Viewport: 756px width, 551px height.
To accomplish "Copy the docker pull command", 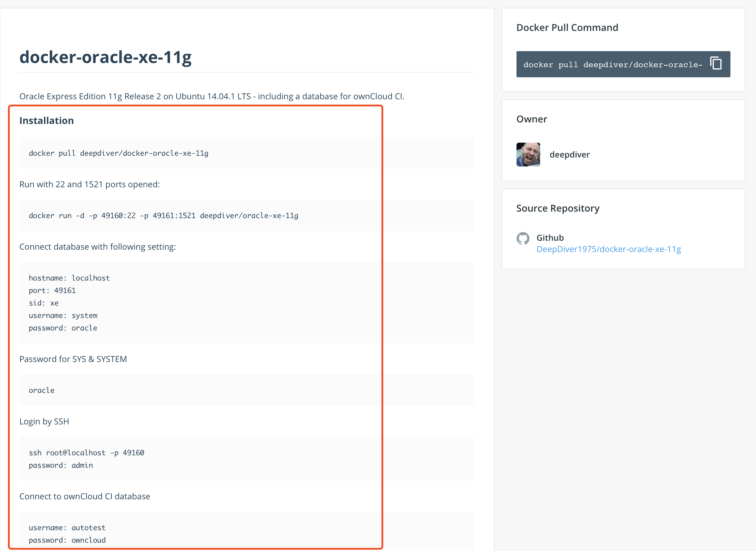I will (716, 64).
